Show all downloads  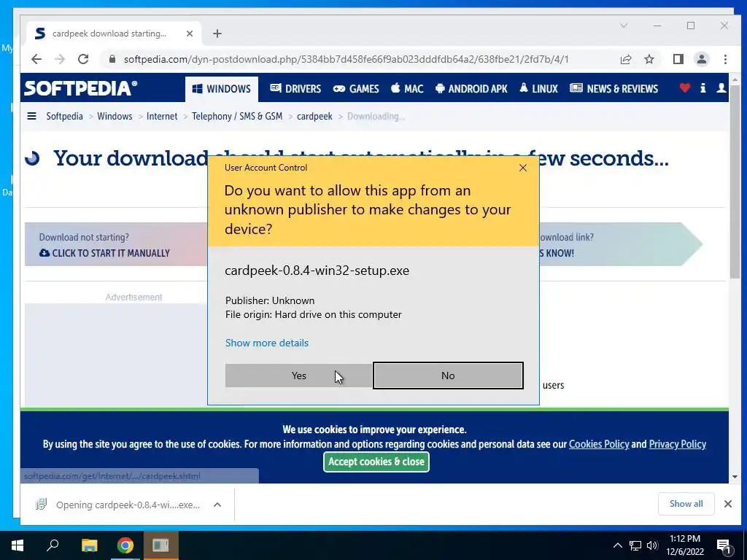pos(686,504)
